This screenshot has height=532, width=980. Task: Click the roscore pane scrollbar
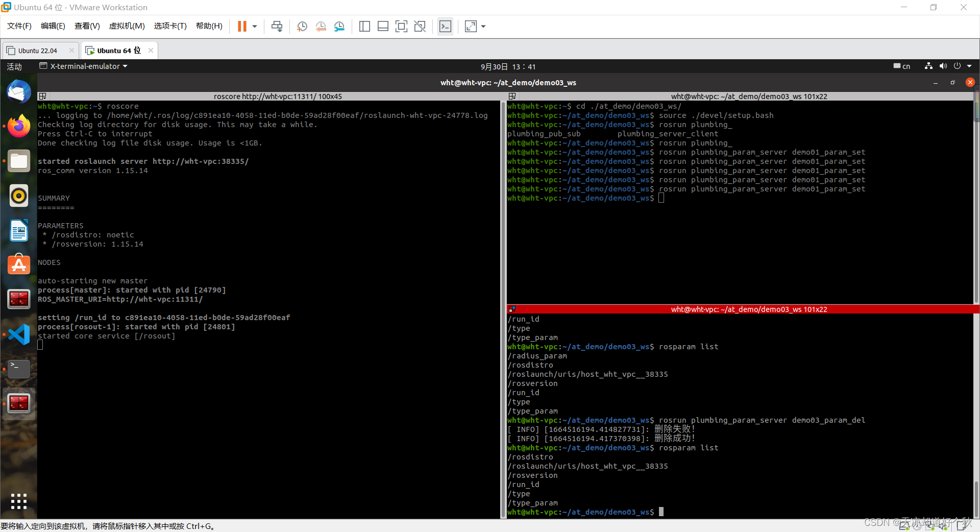click(502, 309)
